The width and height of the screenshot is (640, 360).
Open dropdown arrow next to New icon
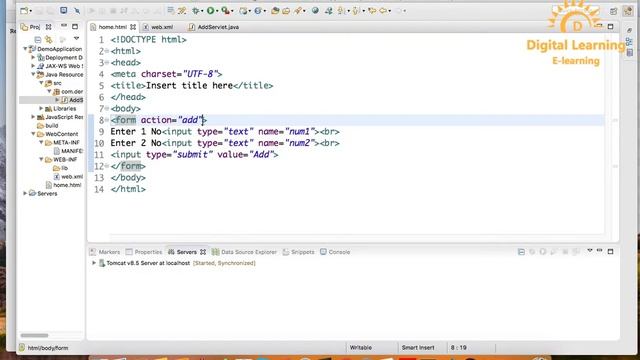[31, 11]
